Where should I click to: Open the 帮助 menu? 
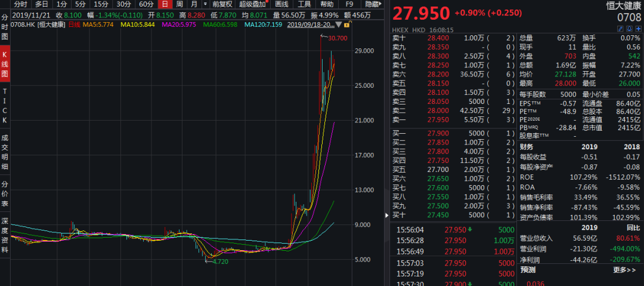(x=327, y=5)
